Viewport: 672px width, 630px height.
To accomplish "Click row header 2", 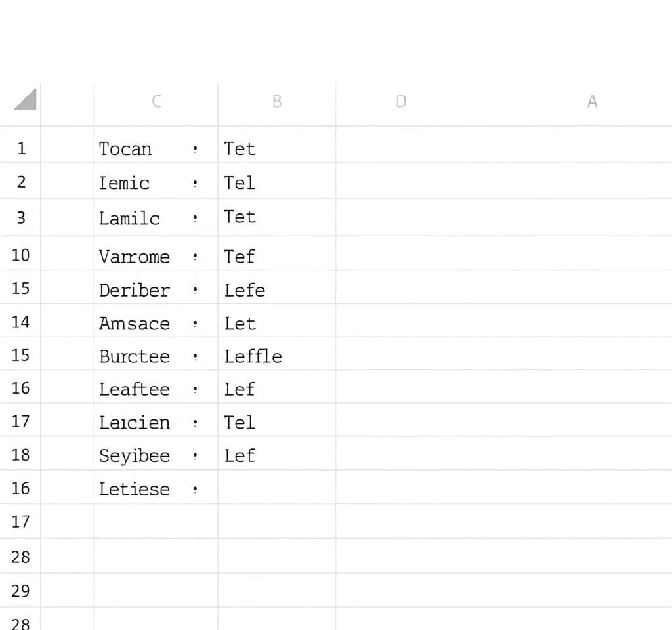I will pos(21,182).
